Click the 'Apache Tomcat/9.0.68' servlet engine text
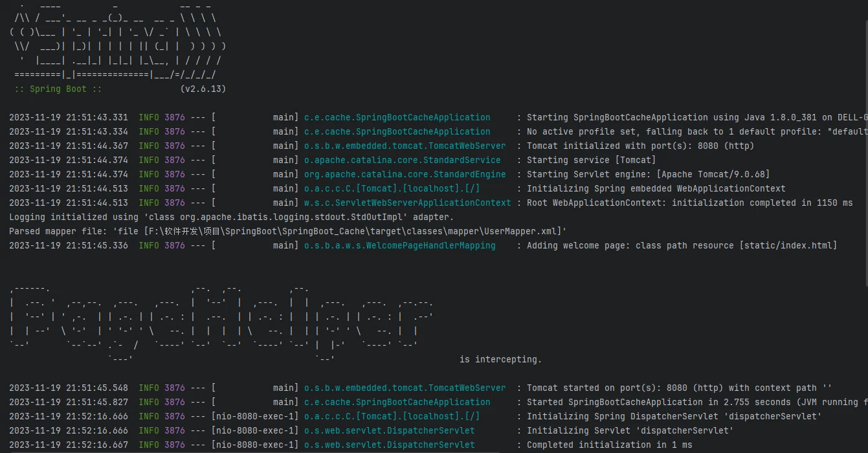Screen dimensions: 868x453 pos(713,174)
